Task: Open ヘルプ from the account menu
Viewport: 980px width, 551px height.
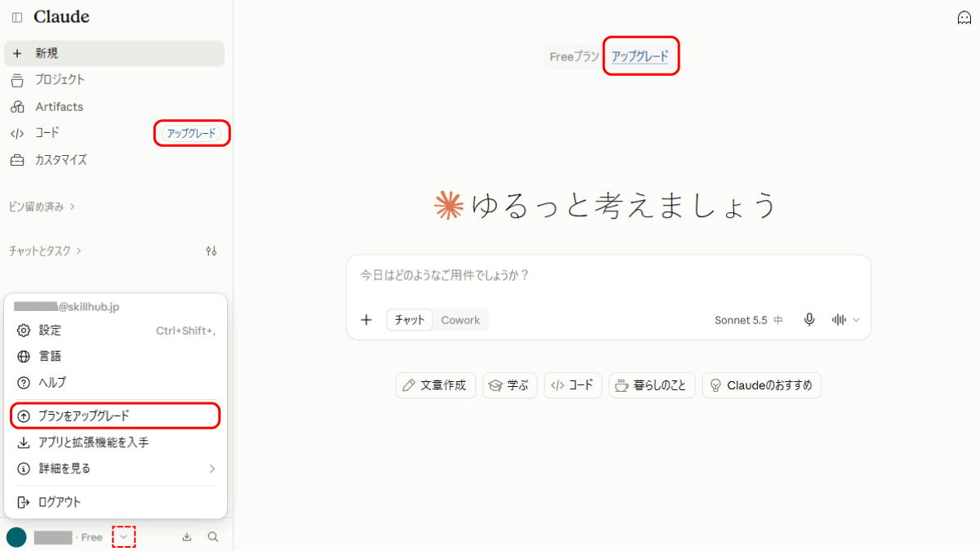Action: click(x=115, y=383)
